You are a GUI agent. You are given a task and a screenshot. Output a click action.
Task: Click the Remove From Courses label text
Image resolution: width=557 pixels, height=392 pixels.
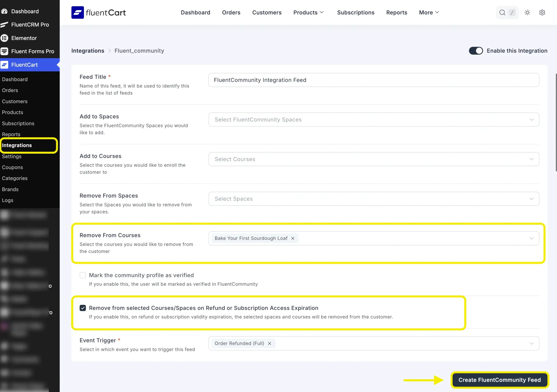(110, 235)
